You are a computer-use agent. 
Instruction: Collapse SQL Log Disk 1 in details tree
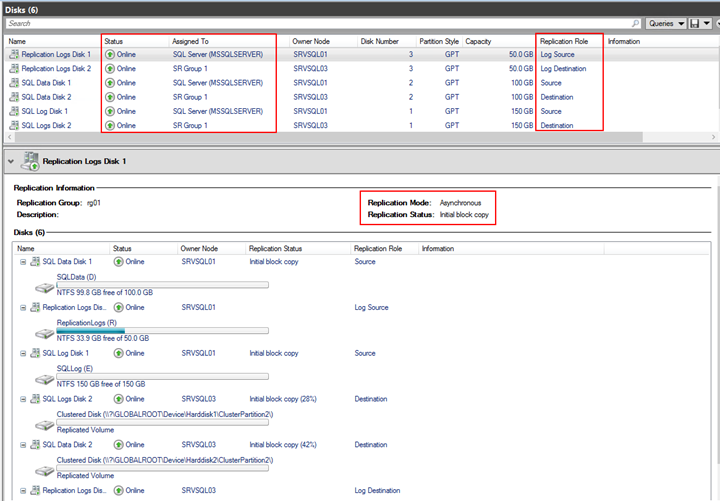coord(22,354)
